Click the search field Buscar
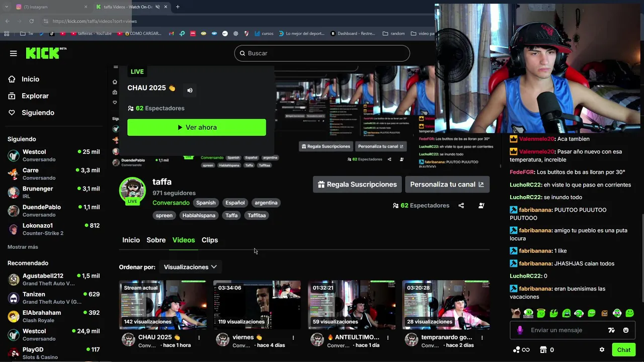This screenshot has width=644, height=362. point(322,53)
